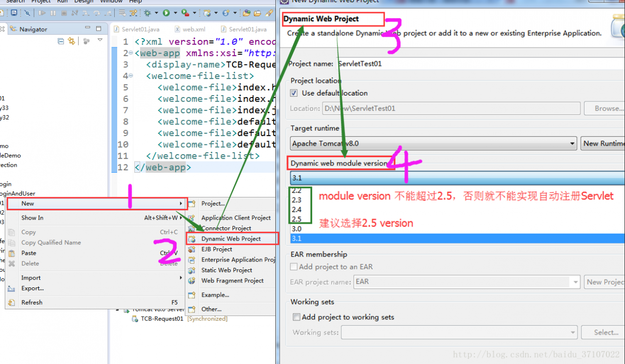Choose Show In from the context menu

pos(96,218)
